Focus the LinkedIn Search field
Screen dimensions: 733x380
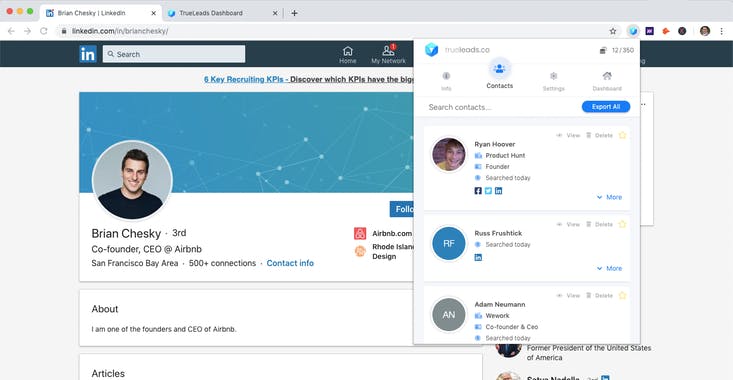pos(174,54)
